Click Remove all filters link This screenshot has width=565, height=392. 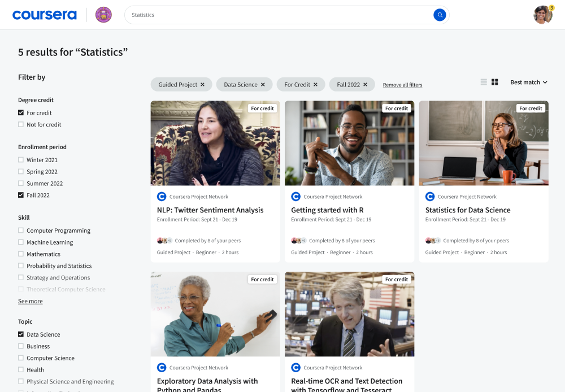[x=402, y=85]
